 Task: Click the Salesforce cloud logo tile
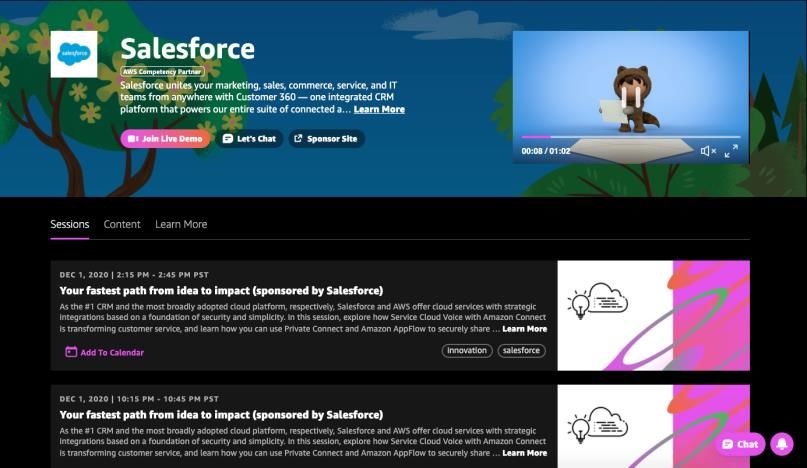[x=74, y=54]
